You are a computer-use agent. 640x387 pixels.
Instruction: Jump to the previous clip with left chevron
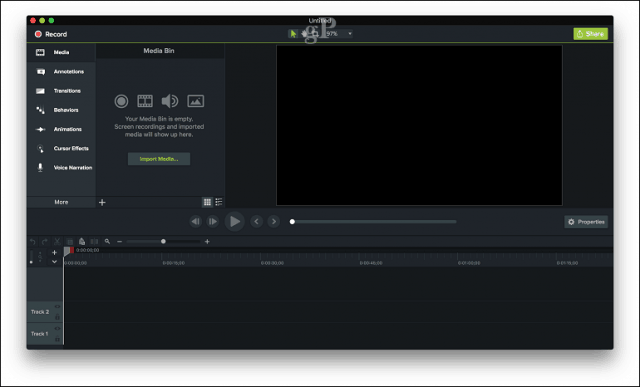click(x=256, y=221)
